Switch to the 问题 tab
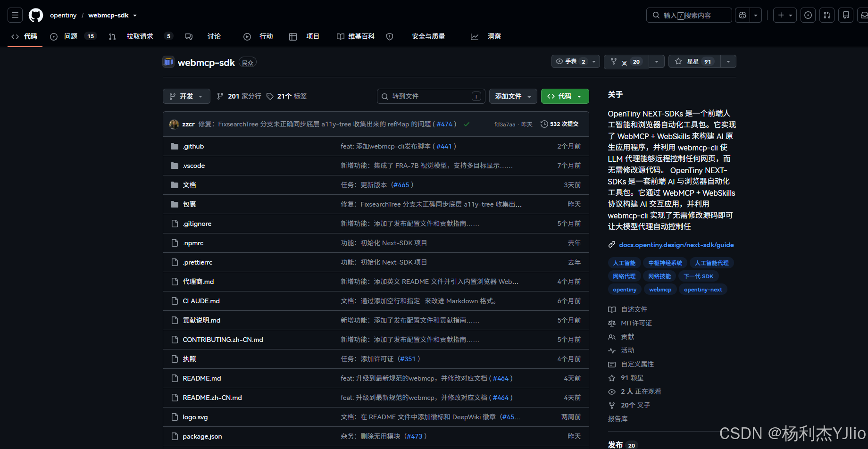 [73, 36]
